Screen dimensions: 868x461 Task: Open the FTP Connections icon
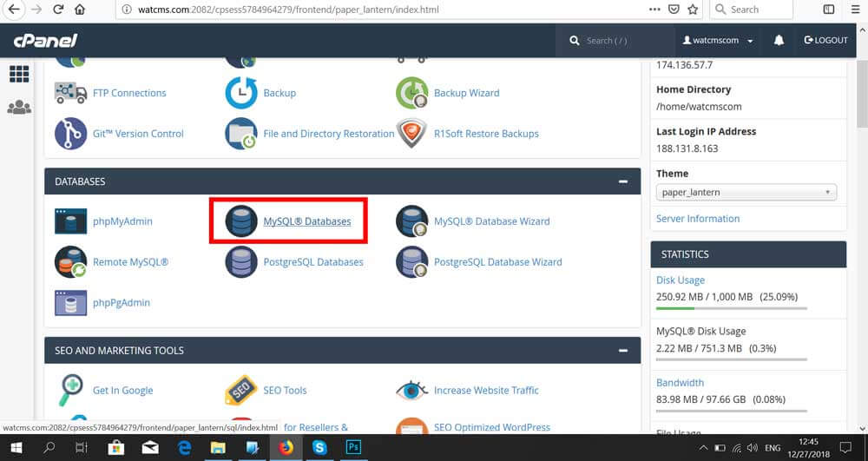pos(71,93)
